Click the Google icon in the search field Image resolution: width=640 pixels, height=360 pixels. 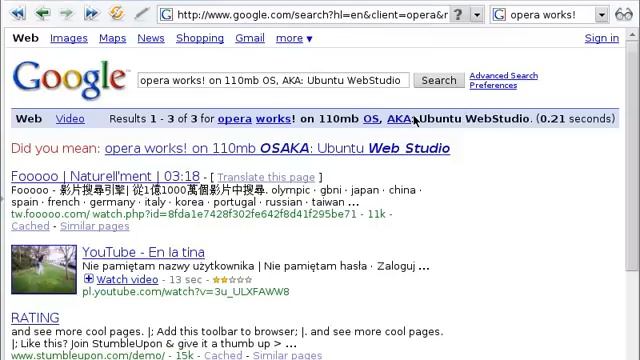(499, 15)
